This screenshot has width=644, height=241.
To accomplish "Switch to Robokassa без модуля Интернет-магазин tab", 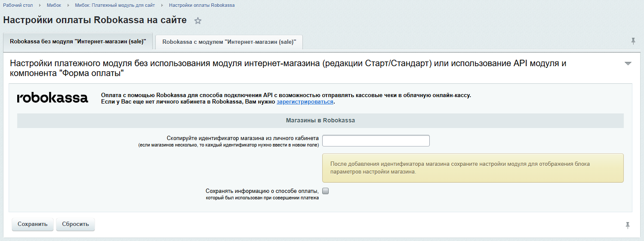I will coord(78,42).
